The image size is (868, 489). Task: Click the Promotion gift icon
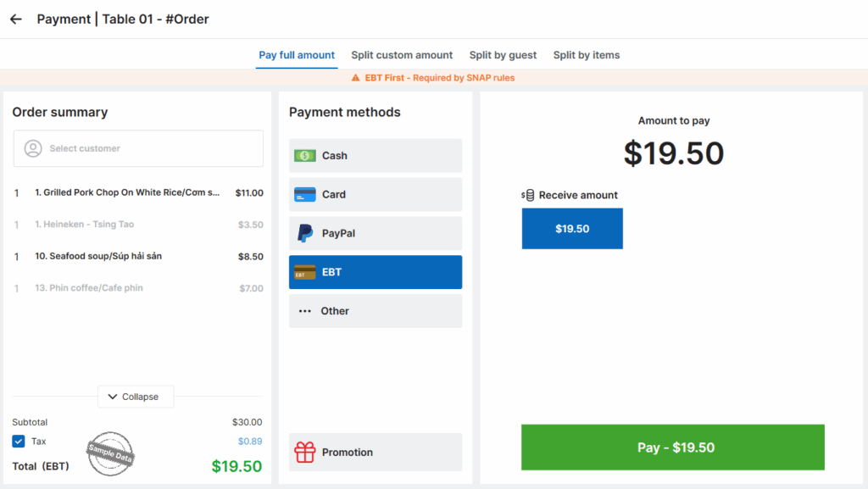(x=304, y=452)
